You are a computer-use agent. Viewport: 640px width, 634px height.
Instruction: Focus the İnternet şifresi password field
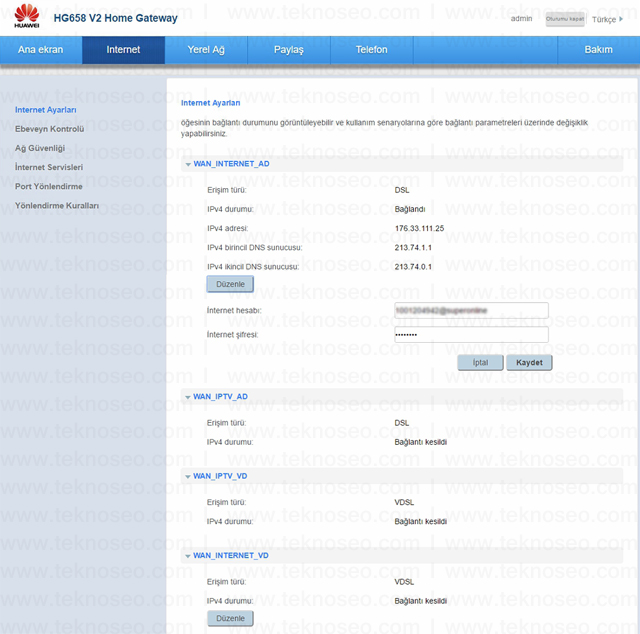pyautogui.click(x=471, y=335)
